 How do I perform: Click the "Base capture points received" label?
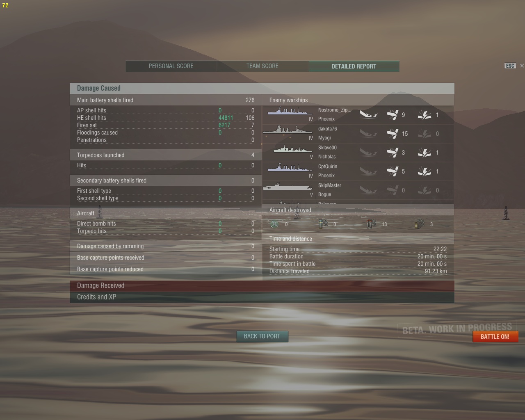point(111,258)
